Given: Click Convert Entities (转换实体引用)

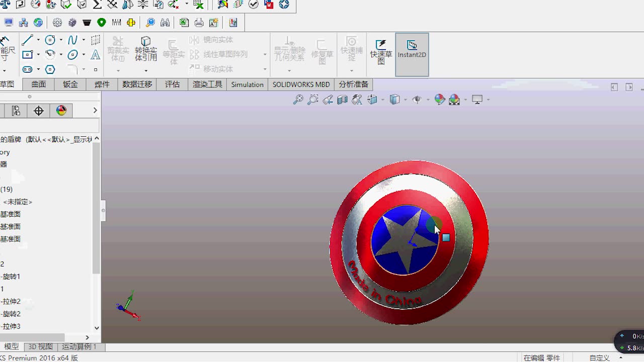Looking at the screenshot, I should [146, 49].
